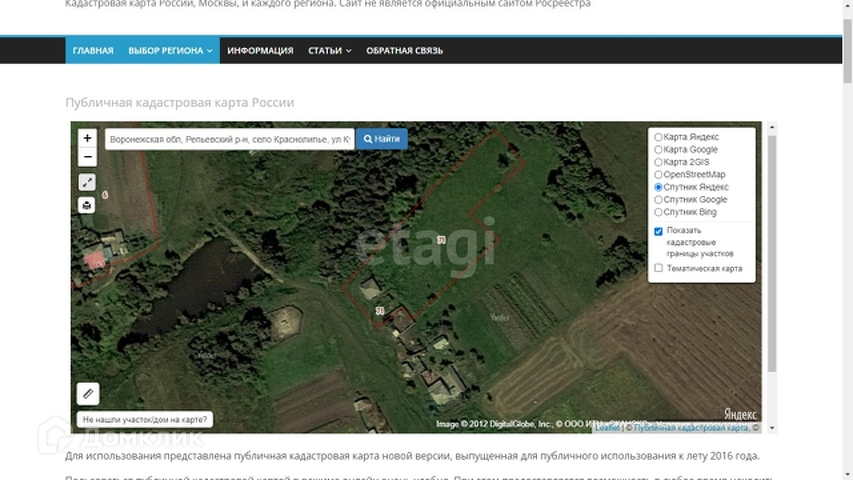Select Спутник Яндекс base layer
The height and width of the screenshot is (480, 853).
tap(658, 187)
